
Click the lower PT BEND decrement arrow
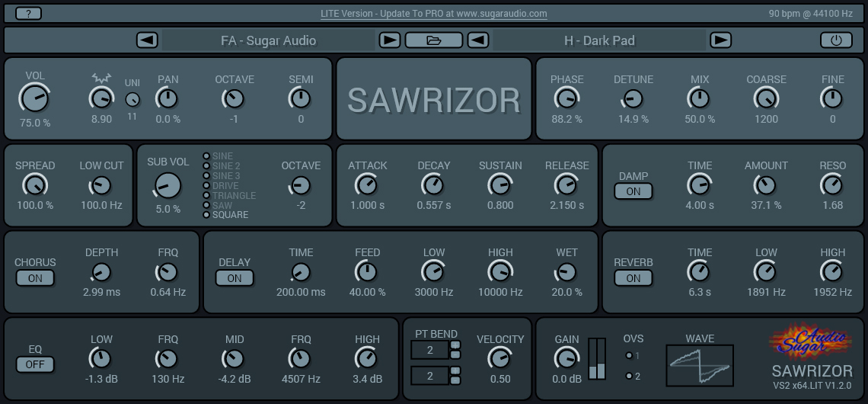click(455, 380)
